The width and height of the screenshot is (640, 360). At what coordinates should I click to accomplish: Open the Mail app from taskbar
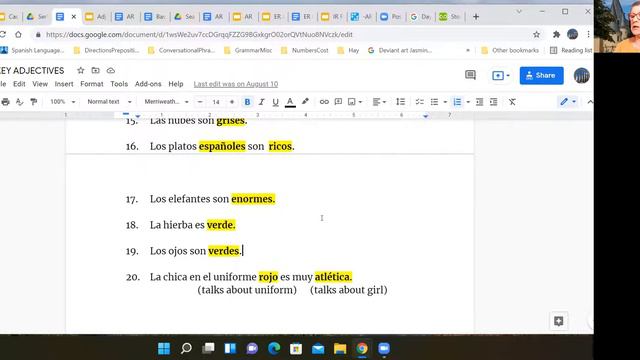318,348
